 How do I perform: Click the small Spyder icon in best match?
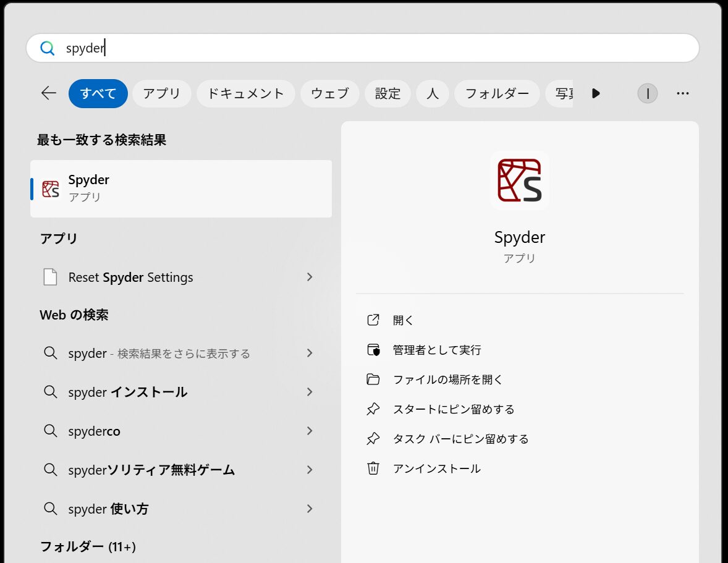(51, 189)
